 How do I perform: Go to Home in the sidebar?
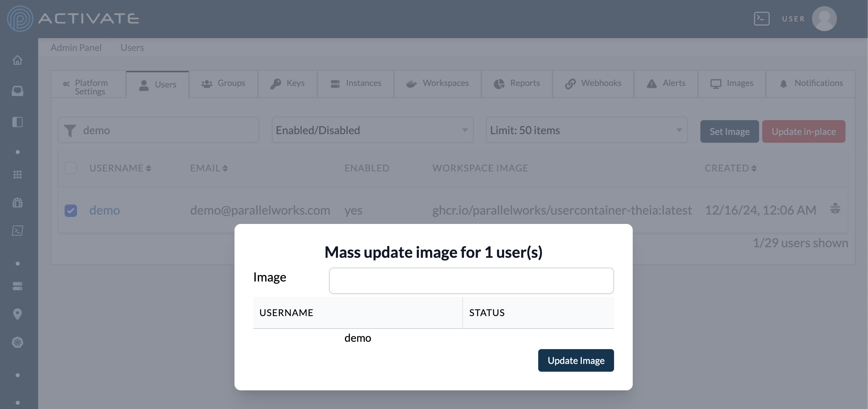click(17, 60)
